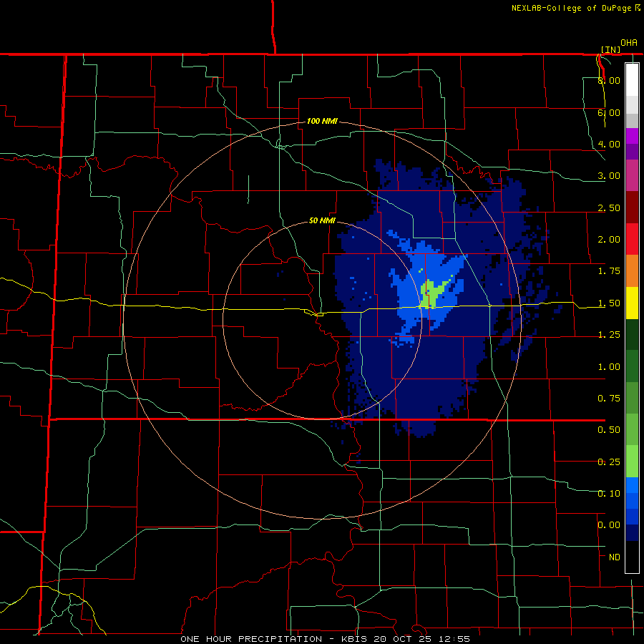Click the 2.00 legend value
This screenshot has height=644, width=644.
pyautogui.click(x=609, y=240)
